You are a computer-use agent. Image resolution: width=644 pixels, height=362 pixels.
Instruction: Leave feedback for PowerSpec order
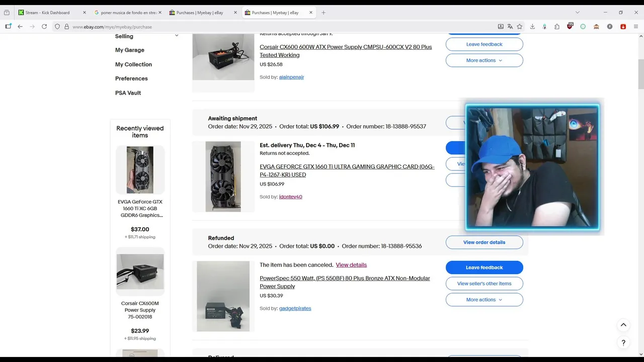tap(484, 267)
